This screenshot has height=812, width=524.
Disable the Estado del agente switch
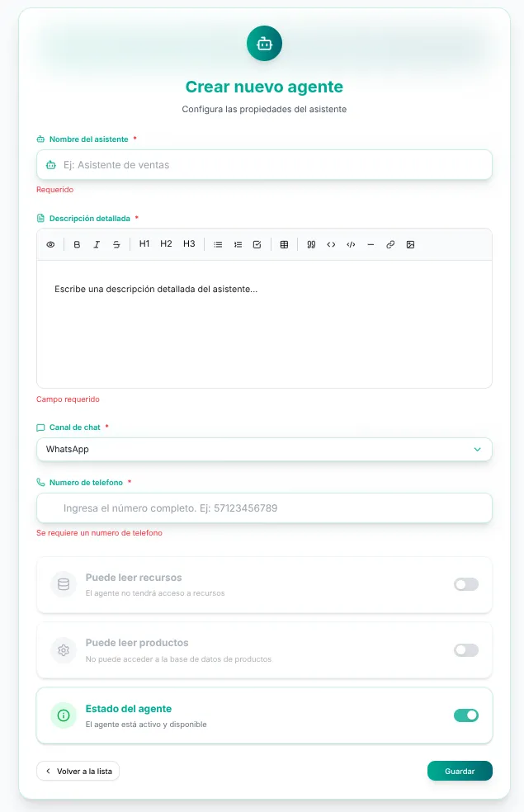pyautogui.click(x=466, y=715)
